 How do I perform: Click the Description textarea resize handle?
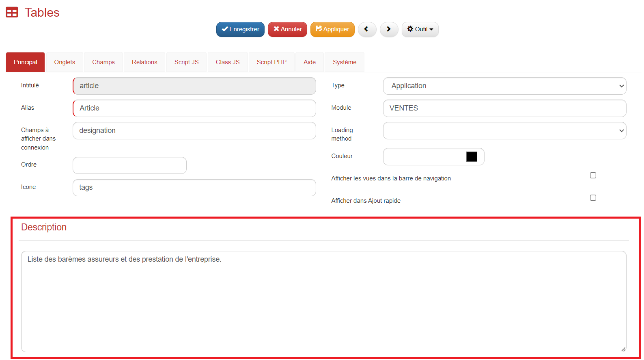click(x=623, y=349)
